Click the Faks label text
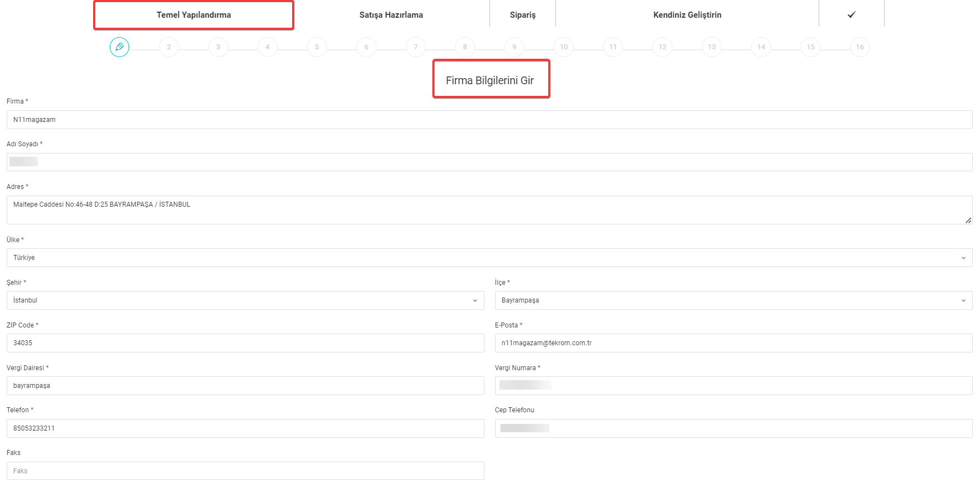The width and height of the screenshot is (980, 481). [13, 453]
